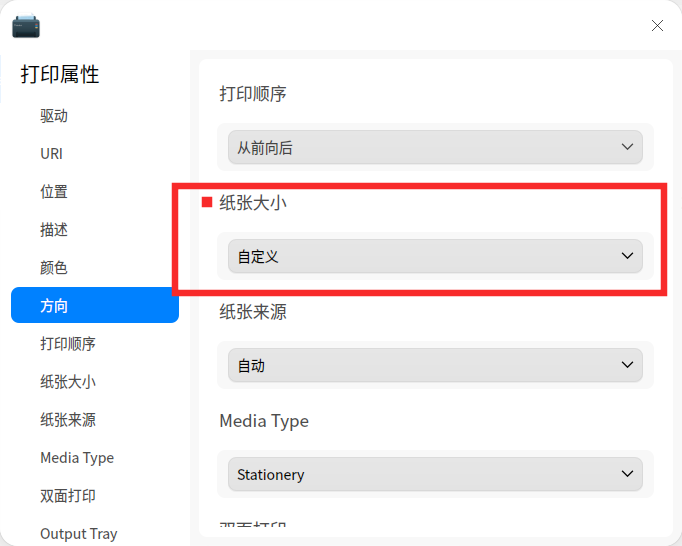The image size is (682, 546).
Task: Close the print properties dialog
Action: point(657,26)
